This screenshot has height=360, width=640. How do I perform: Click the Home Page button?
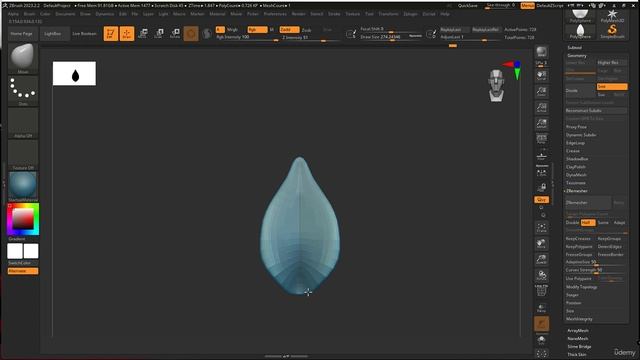pyautogui.click(x=22, y=34)
